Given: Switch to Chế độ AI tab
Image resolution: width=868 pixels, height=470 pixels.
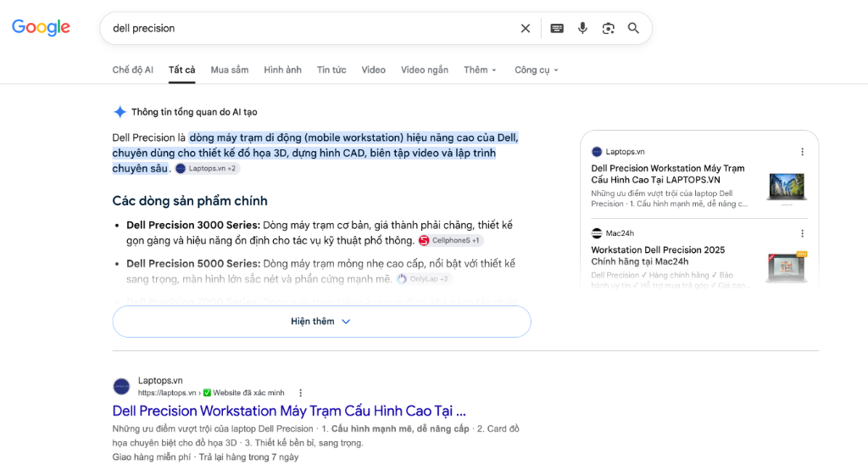Looking at the screenshot, I should 133,70.
